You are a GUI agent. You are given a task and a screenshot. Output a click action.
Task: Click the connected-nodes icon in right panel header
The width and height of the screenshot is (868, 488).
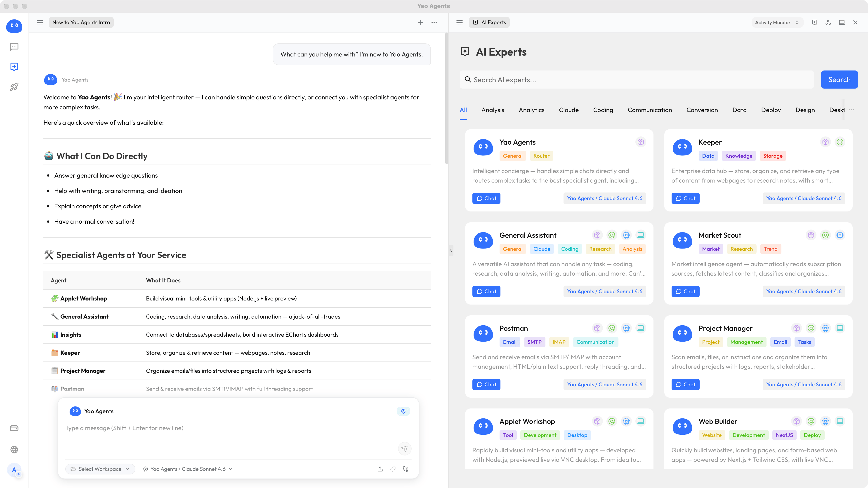coord(828,22)
